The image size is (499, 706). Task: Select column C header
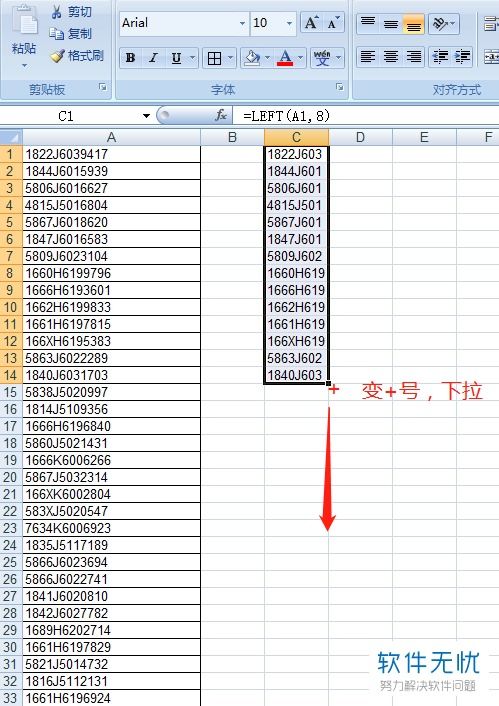[x=296, y=137]
